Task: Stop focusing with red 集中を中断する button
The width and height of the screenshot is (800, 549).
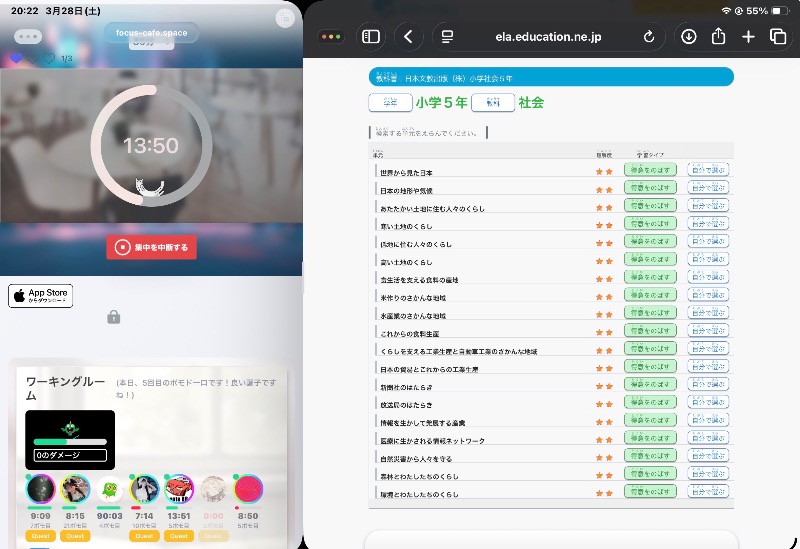Action: coord(152,247)
